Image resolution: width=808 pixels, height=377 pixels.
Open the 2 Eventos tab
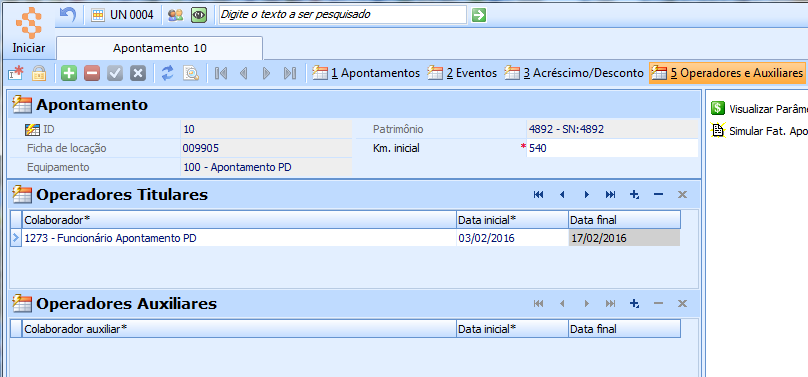tap(463, 73)
